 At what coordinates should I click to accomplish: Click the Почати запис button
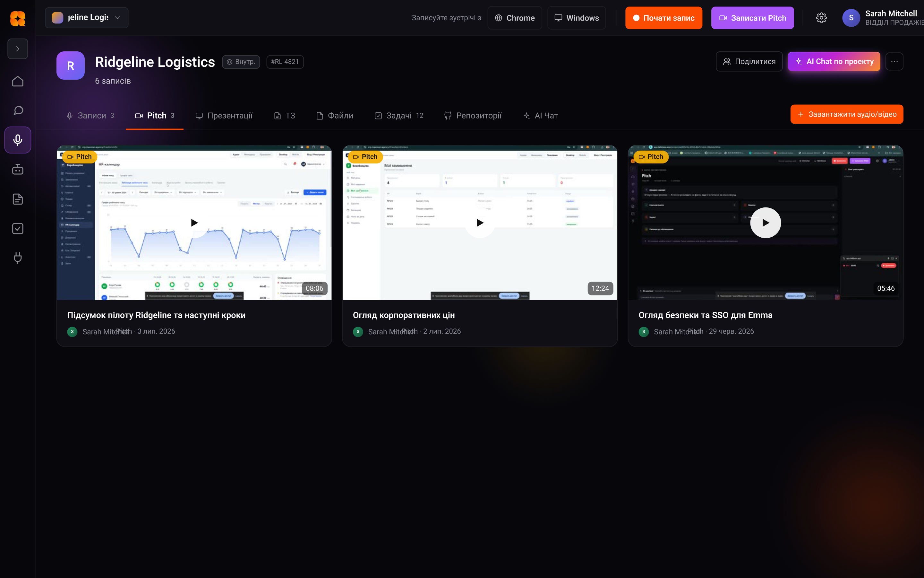pyautogui.click(x=663, y=18)
